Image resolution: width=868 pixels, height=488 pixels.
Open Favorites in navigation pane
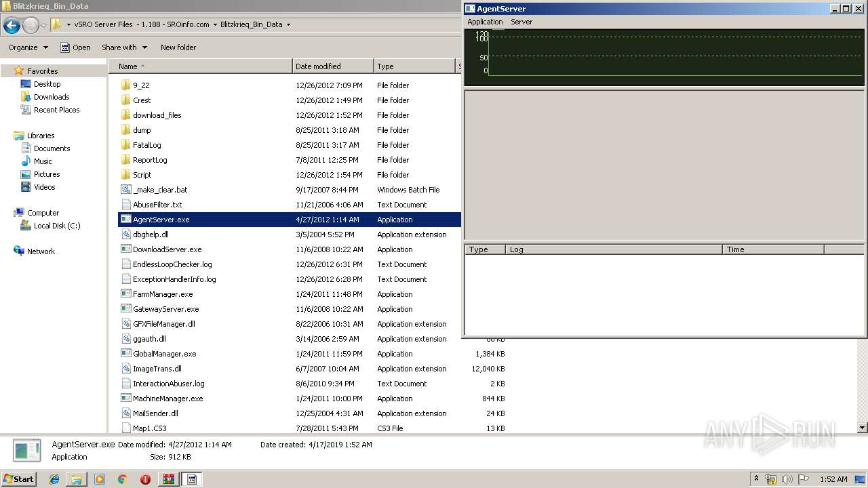(42, 71)
